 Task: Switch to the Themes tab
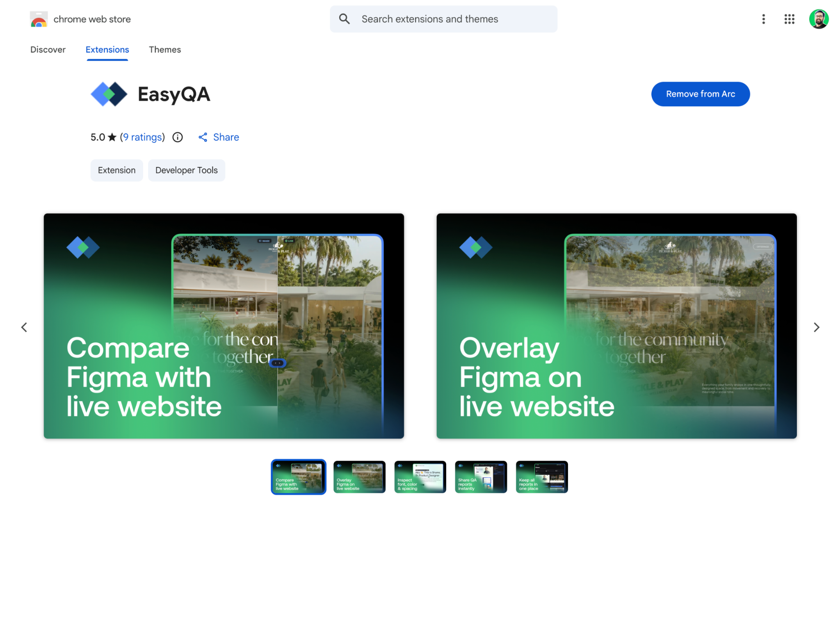coord(164,50)
